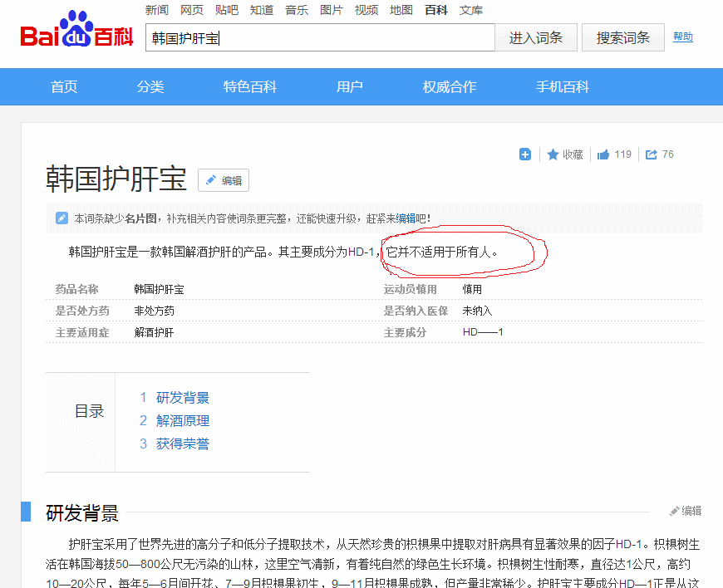Click the 编辑 link in the notice
Image resolution: width=723 pixels, height=588 pixels.
pyautogui.click(x=406, y=218)
